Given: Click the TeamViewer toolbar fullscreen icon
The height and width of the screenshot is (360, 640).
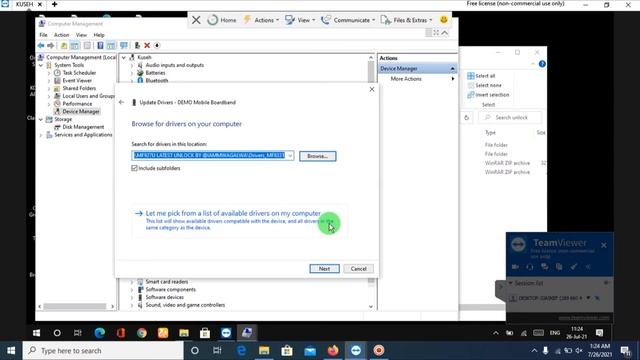Looking at the screenshot, I should tap(436, 33).
